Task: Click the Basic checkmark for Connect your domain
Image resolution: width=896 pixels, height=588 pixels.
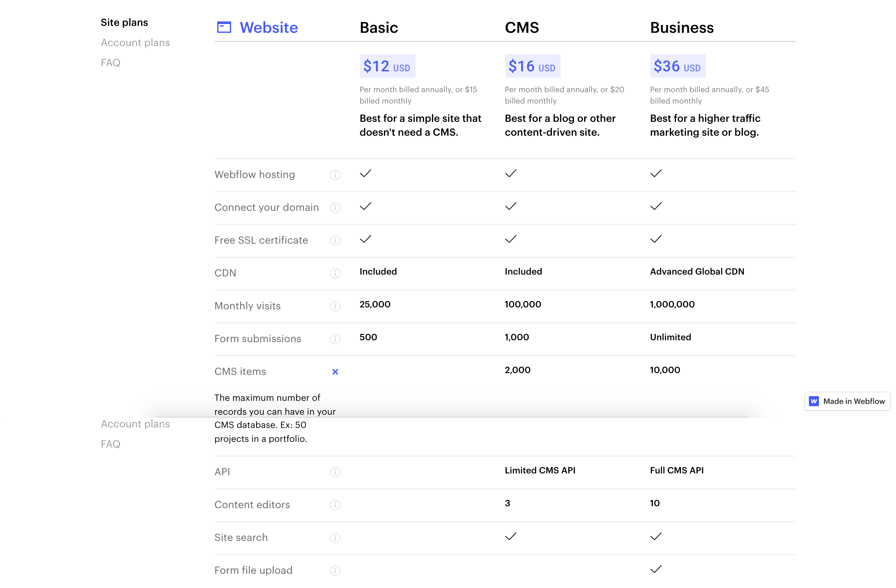Action: (366, 206)
